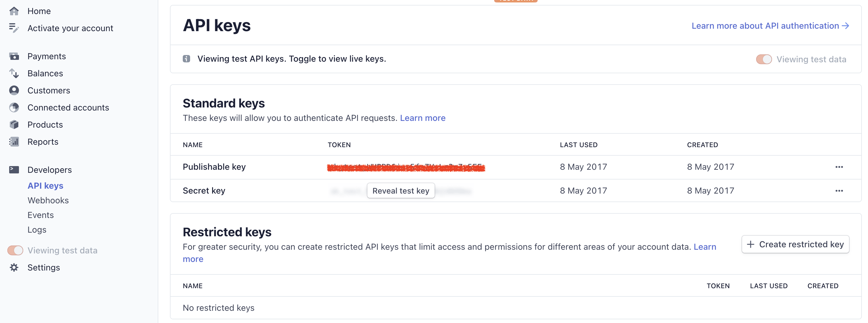This screenshot has height=323, width=868.
Task: Click the plus icon in Create restricted key
Action: (x=751, y=244)
